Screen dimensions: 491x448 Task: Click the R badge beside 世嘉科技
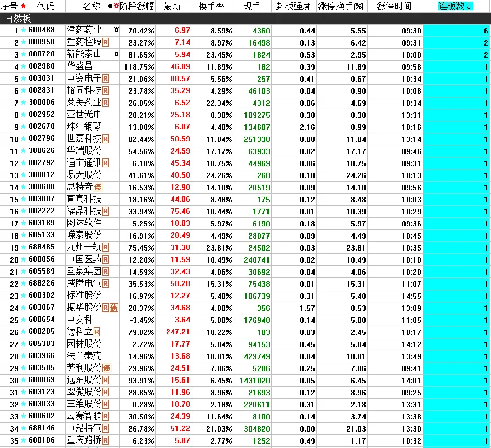coord(106,139)
